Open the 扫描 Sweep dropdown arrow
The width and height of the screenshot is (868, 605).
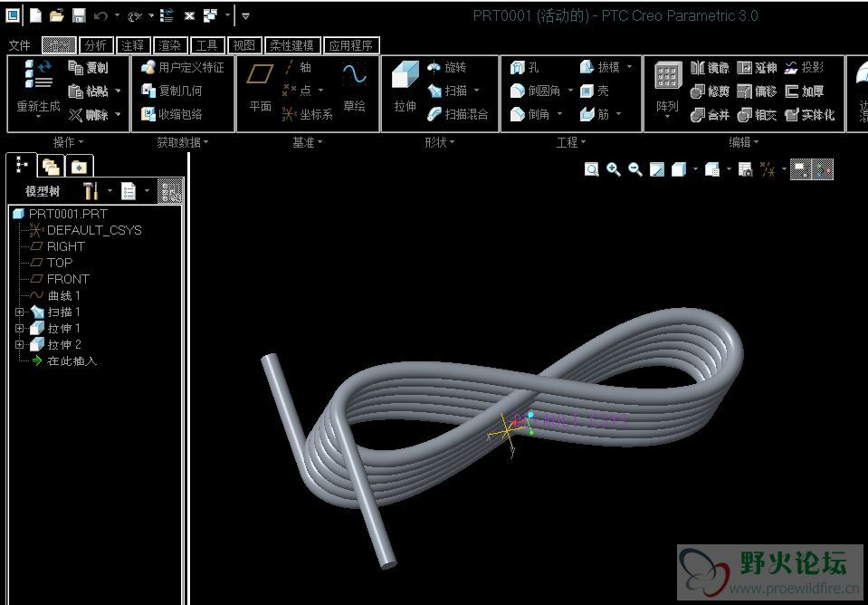pos(477,91)
